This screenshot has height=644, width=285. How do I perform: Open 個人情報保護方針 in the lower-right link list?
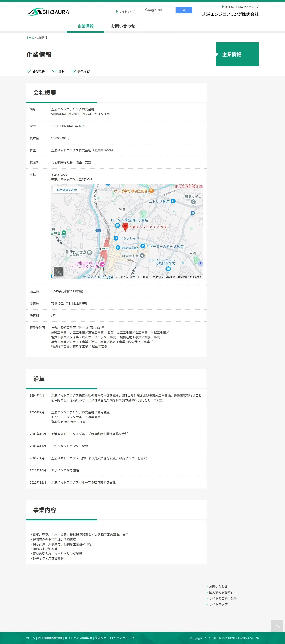[x=221, y=592]
